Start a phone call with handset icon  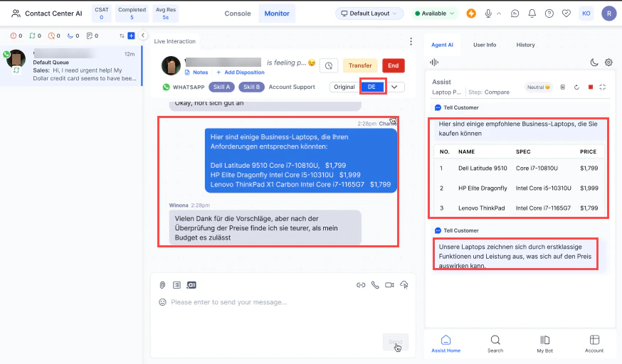(375, 285)
